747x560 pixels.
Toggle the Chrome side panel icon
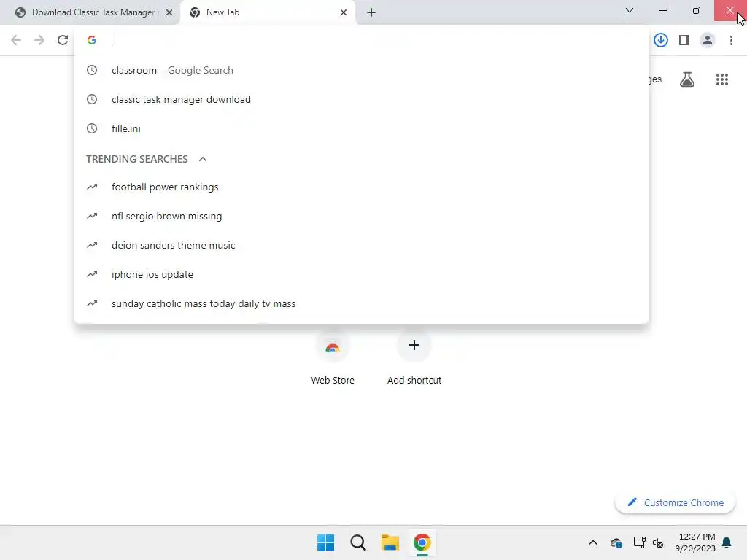click(x=684, y=40)
